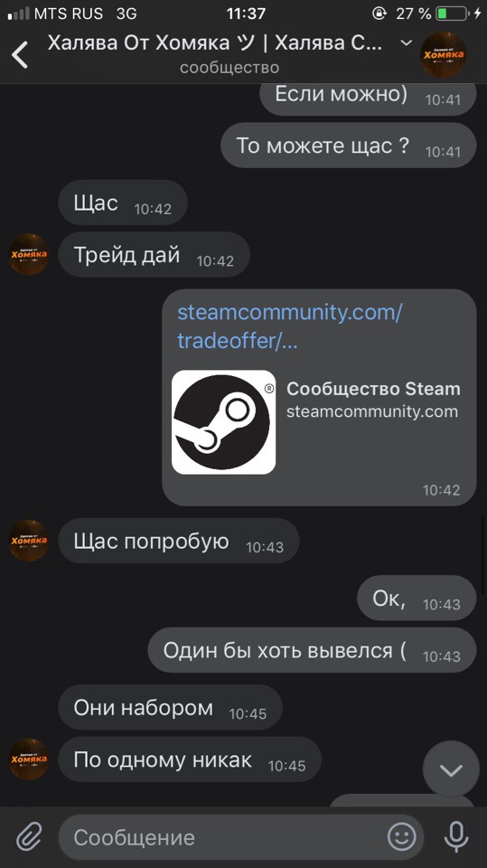Image resolution: width=487 pixels, height=868 pixels.
Task: Open the steamcommunity.com/tradeoffer link
Action: pyautogui.click(x=289, y=326)
